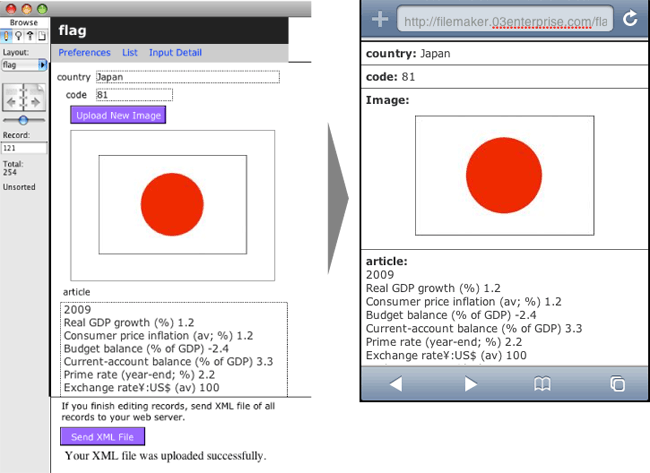The image size is (650, 473).
Task: Click the green zoom window button
Action: (42, 8)
